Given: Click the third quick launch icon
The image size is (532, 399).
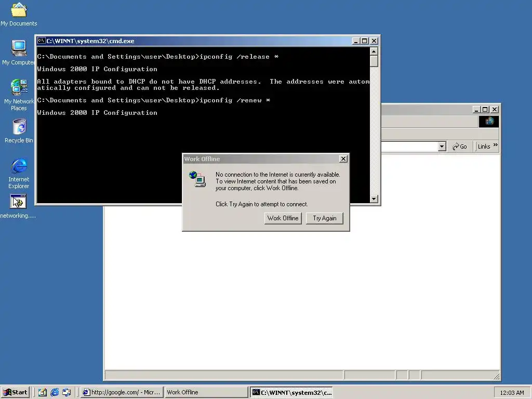Looking at the screenshot, I should click(x=67, y=392).
